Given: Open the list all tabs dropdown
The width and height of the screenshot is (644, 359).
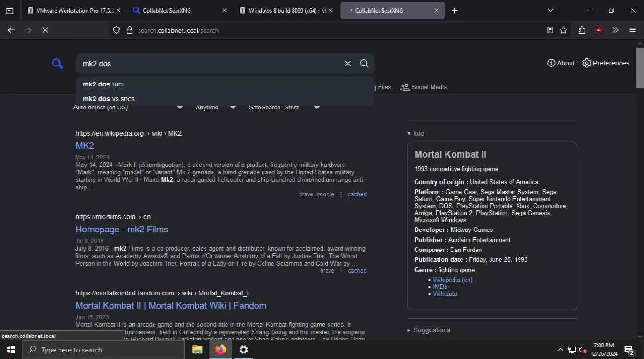Looking at the screenshot, I should (550, 10).
